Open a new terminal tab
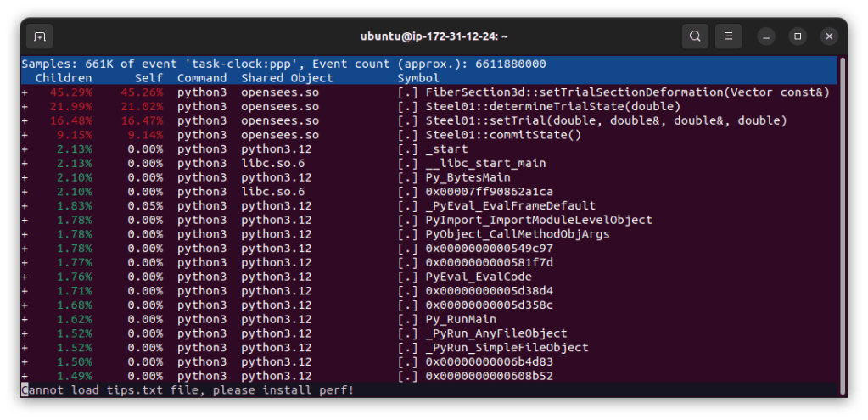Image resolution: width=868 pixels, height=420 pixels. click(x=39, y=36)
